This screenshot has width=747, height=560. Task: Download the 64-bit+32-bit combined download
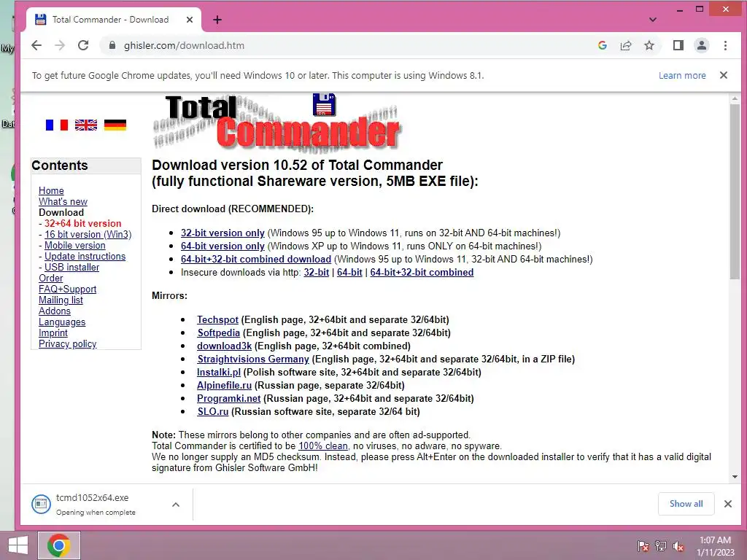click(x=256, y=259)
